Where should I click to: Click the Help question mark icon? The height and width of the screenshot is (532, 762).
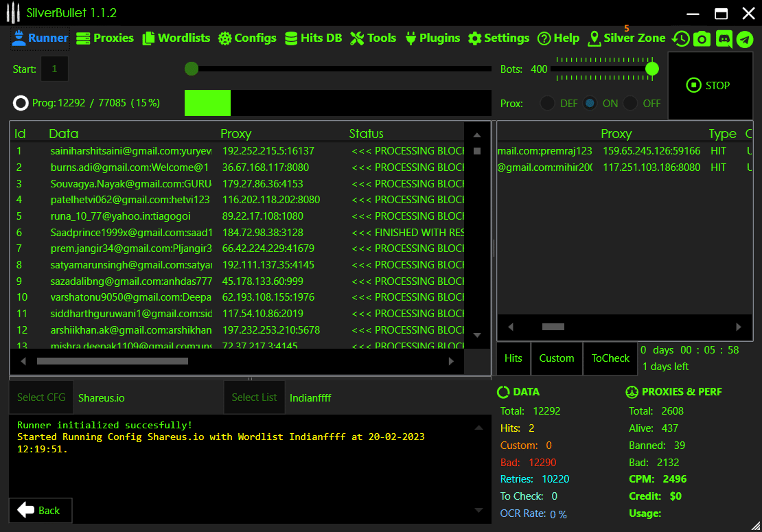544,38
